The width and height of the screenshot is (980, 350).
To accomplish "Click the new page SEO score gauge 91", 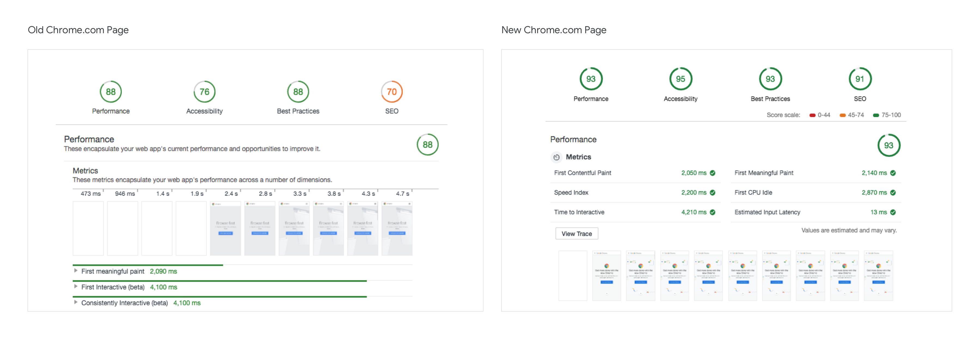I will [x=860, y=79].
